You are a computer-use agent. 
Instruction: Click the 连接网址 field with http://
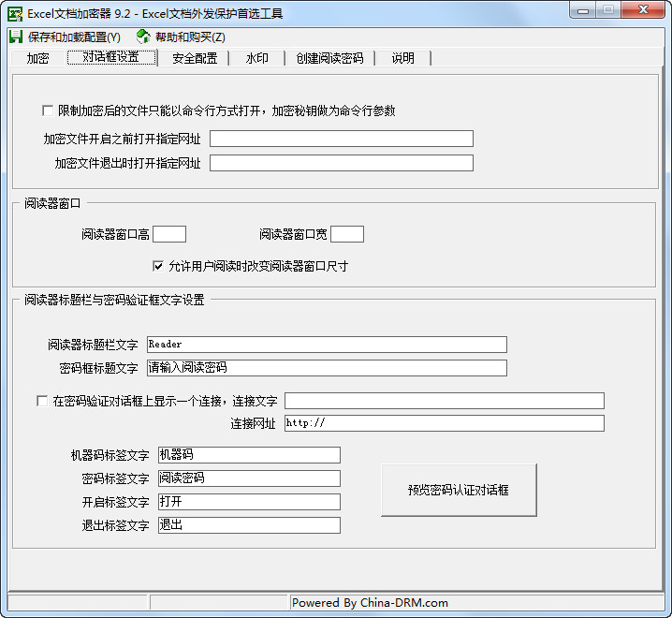445,423
